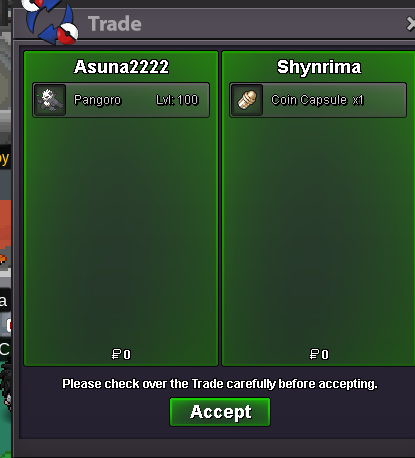Click the Pangoro name text
This screenshot has height=458, width=415.
tap(97, 100)
